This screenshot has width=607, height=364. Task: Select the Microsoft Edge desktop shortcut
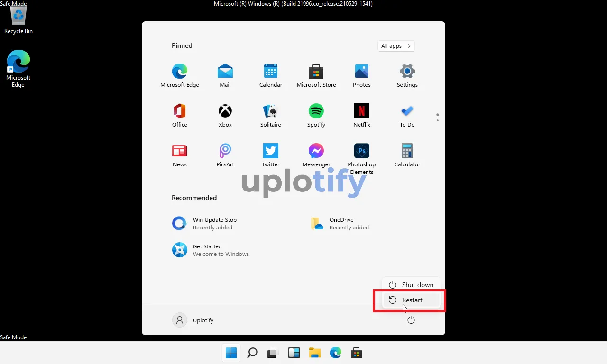click(18, 69)
